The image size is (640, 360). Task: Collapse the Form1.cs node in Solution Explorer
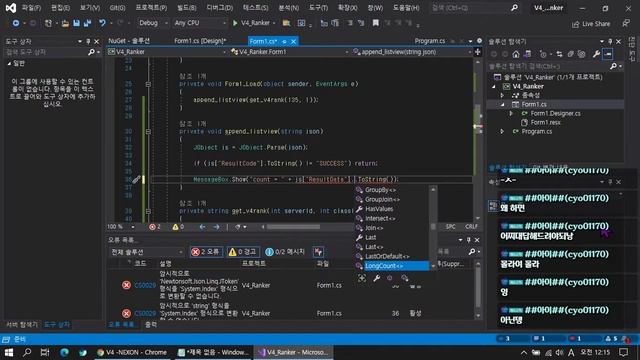(502, 104)
